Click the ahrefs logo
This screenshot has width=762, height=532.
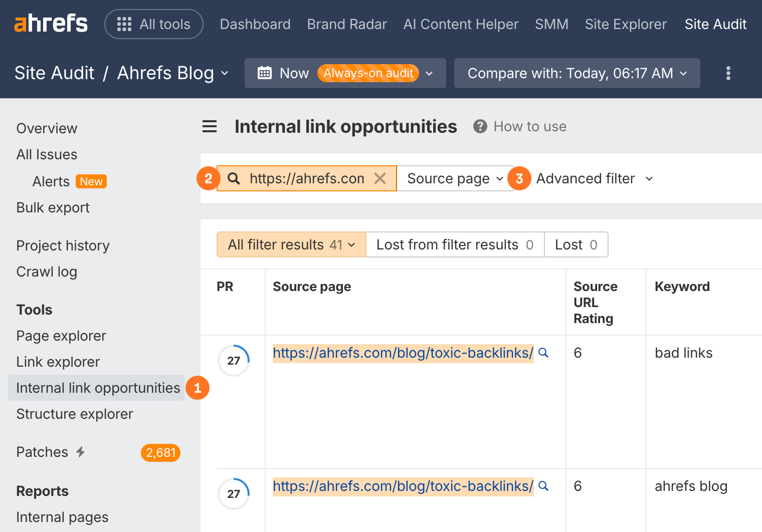pyautogui.click(x=50, y=23)
